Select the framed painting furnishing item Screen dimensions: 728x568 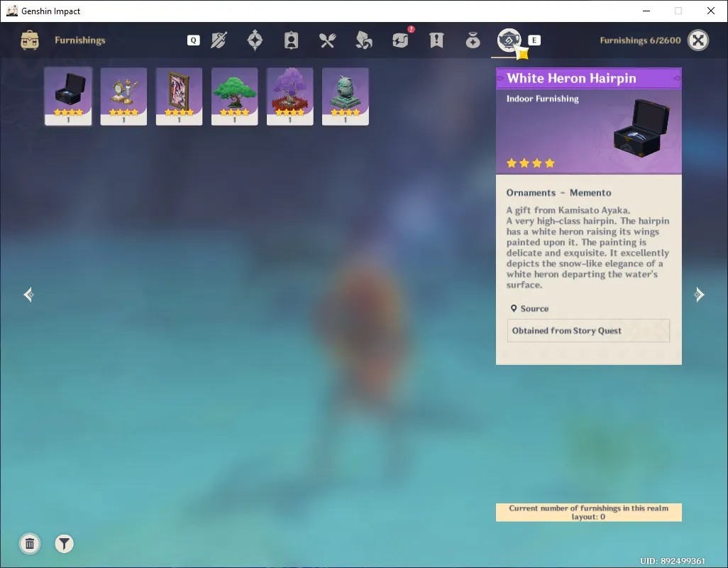tap(180, 96)
